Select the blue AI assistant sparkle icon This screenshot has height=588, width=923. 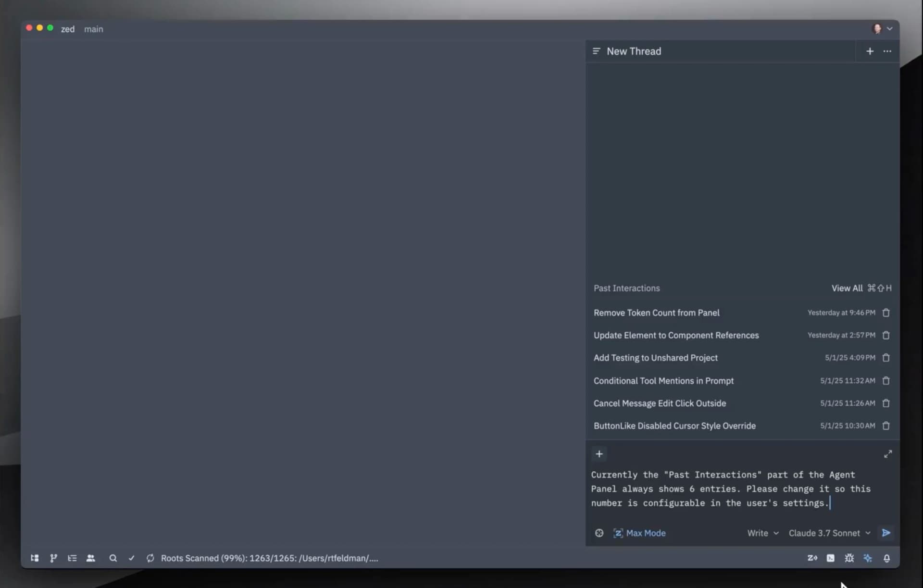pyautogui.click(x=868, y=558)
